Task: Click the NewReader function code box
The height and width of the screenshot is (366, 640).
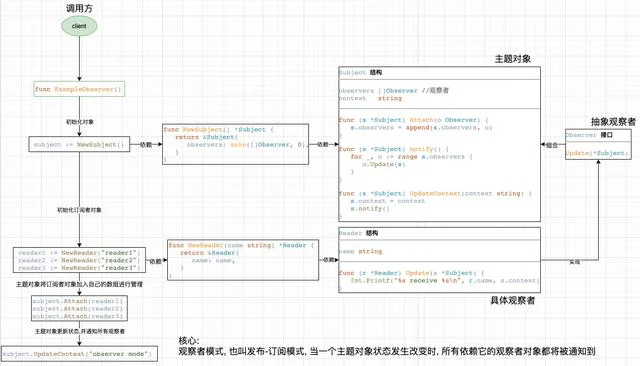Action: [x=243, y=260]
